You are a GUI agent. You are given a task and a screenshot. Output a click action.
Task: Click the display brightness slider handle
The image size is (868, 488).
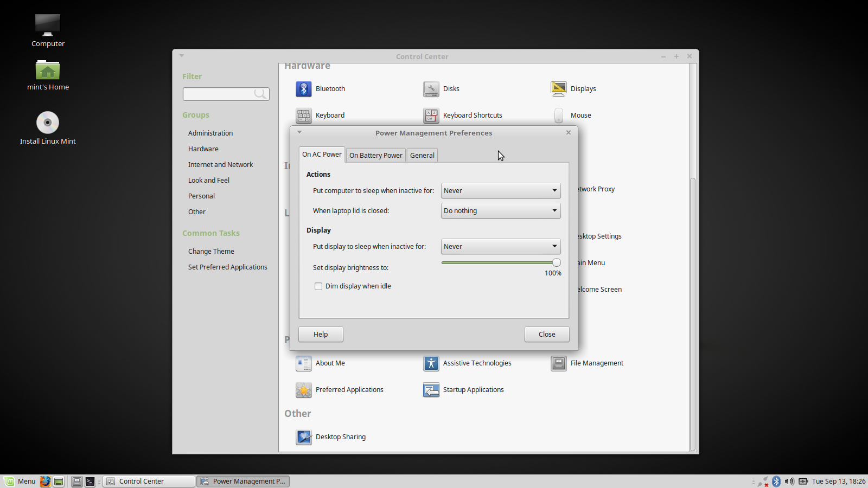click(556, 262)
